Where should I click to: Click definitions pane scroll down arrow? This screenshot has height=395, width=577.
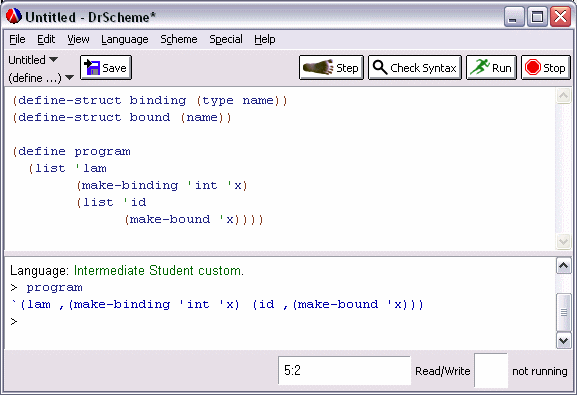(x=563, y=241)
